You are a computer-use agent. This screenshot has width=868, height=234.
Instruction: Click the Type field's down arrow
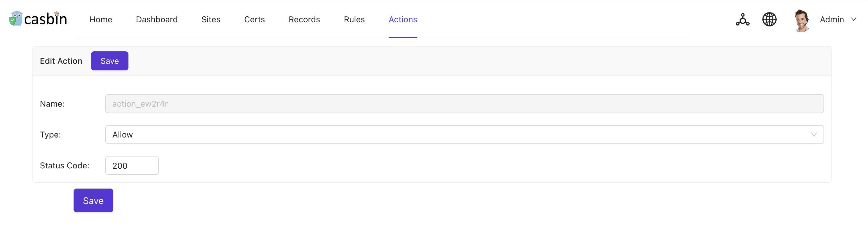814,135
